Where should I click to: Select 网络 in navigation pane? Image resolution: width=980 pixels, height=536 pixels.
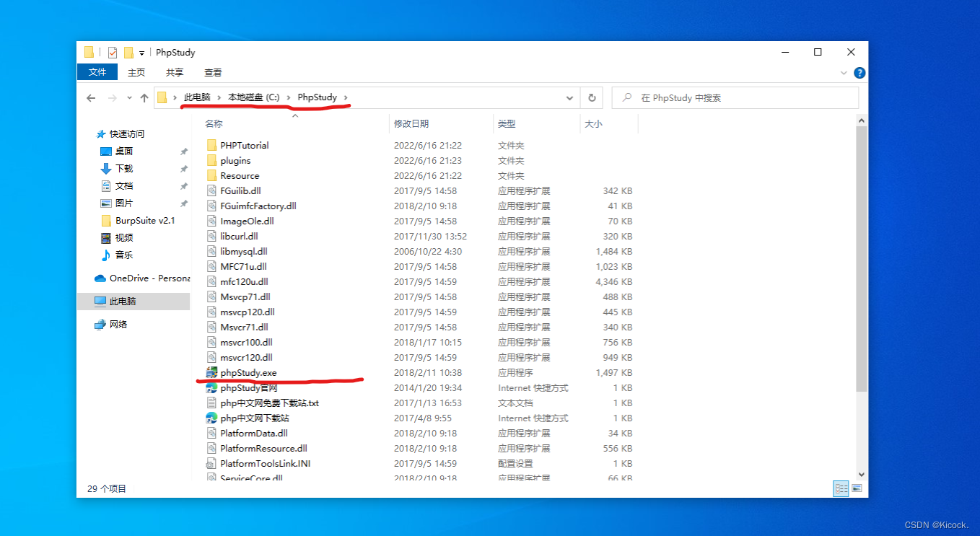(x=118, y=325)
